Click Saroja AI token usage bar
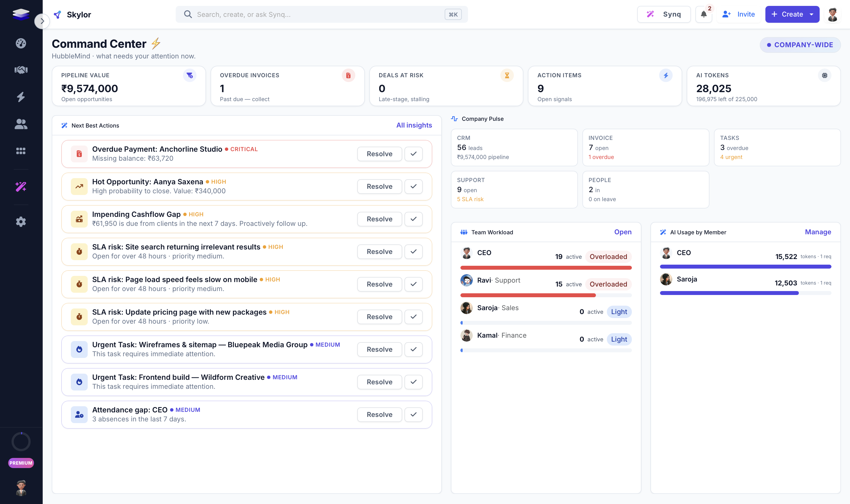 pyautogui.click(x=745, y=293)
